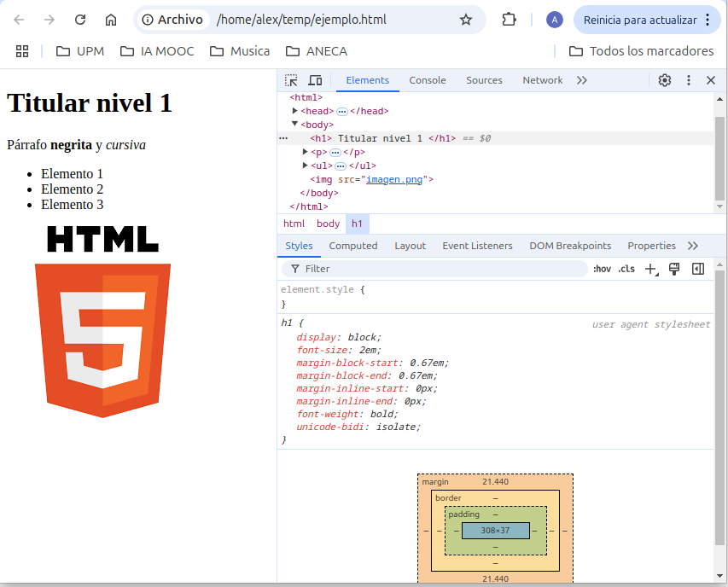Click the browser forward arrow
This screenshot has height=587, width=728.
tap(50, 20)
